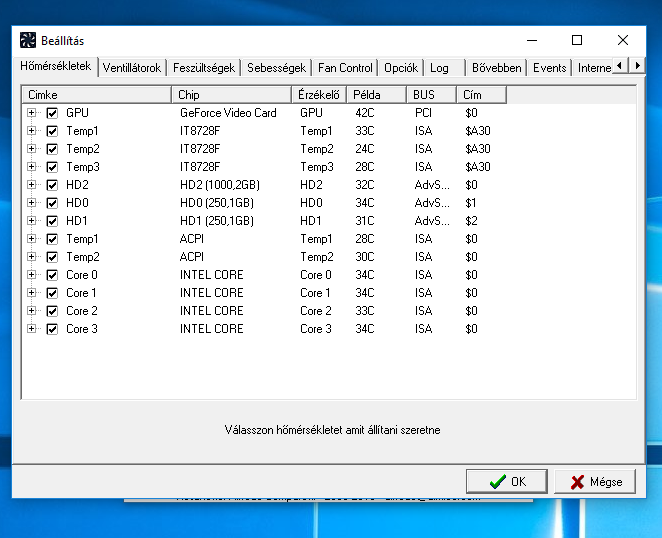This screenshot has height=538, width=662.
Task: Toggle the Core 3 checkbox
Action: 52,329
